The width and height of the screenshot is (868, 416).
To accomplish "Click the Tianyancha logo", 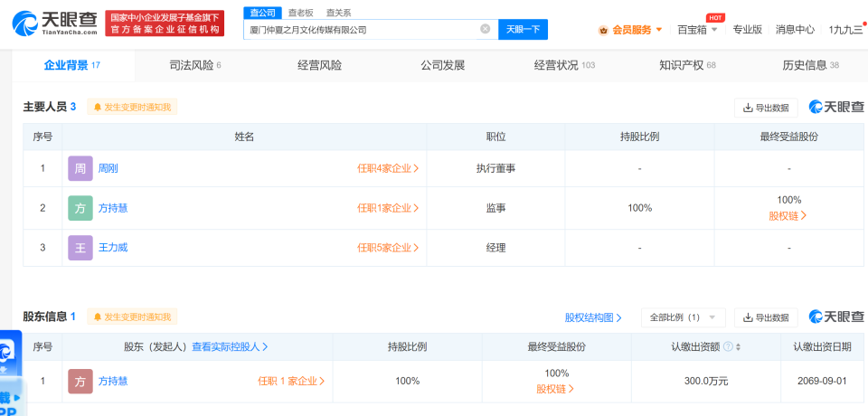I will tap(54, 24).
